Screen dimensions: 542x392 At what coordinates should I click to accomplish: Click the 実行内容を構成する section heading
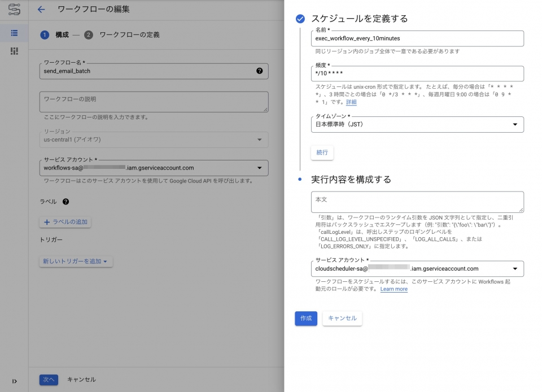tap(351, 180)
